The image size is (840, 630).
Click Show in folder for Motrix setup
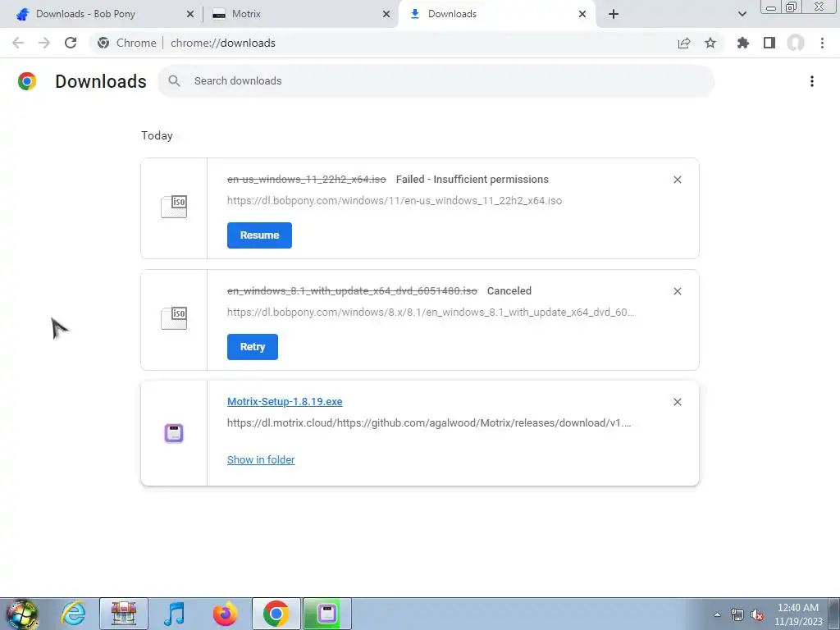[x=261, y=459]
